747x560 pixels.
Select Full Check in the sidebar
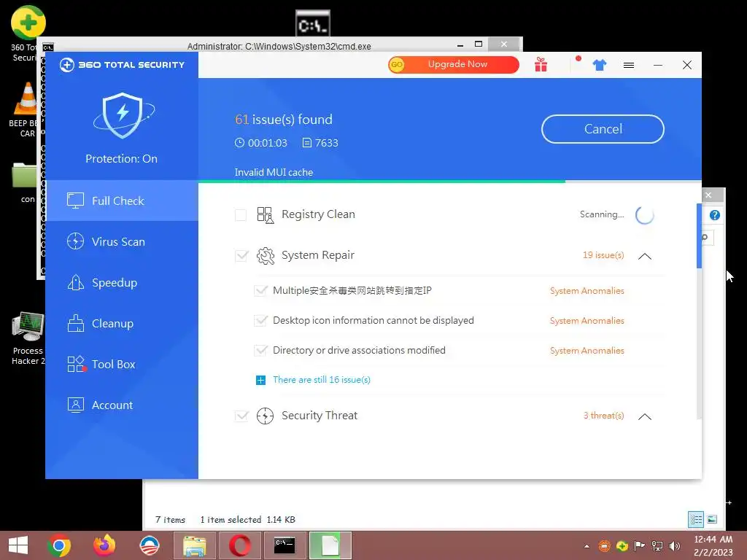click(122, 201)
